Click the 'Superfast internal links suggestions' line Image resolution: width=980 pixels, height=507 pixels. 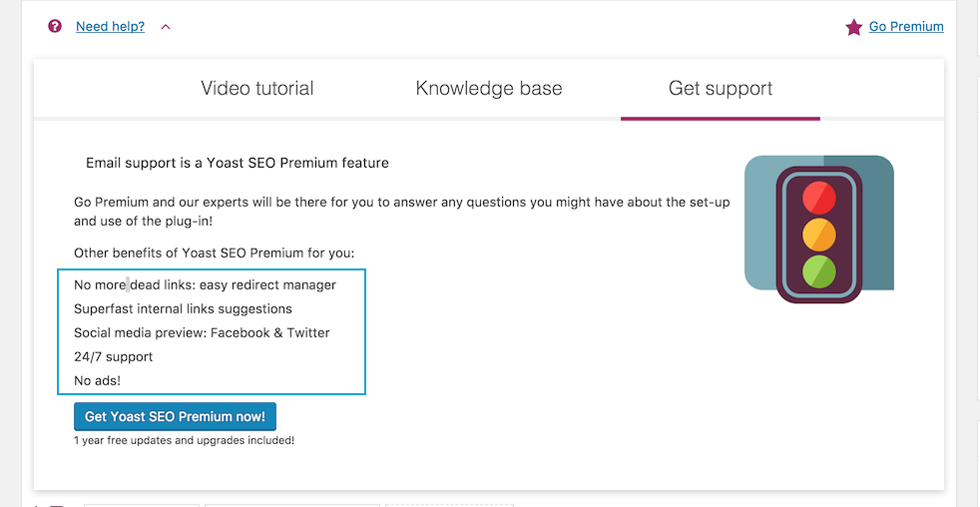pyautogui.click(x=183, y=309)
